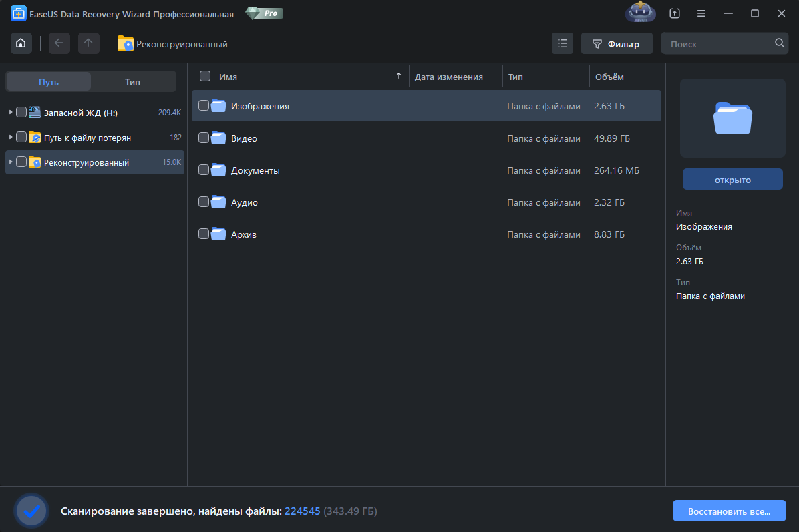
Task: Sort by the Имя column header
Action: coord(228,77)
